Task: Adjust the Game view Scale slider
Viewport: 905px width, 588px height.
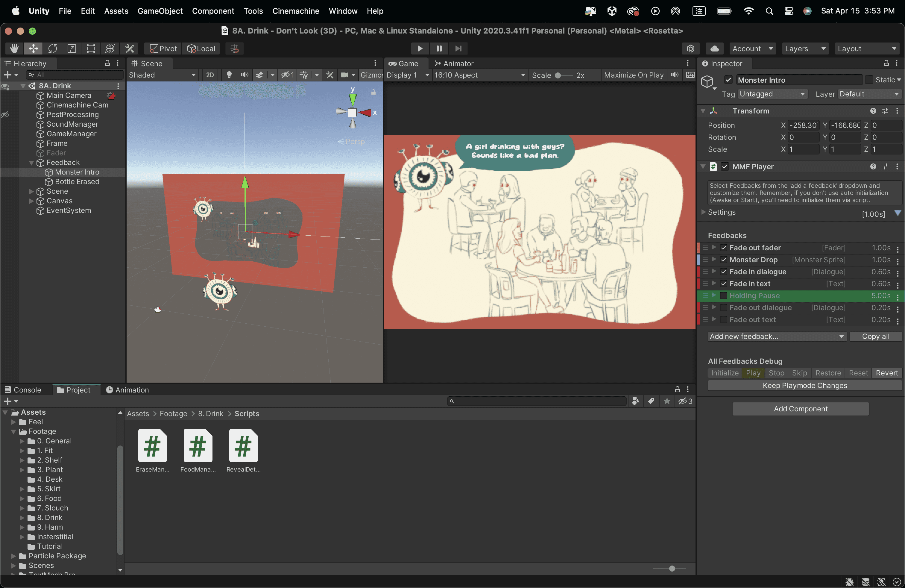Action: [x=558, y=75]
